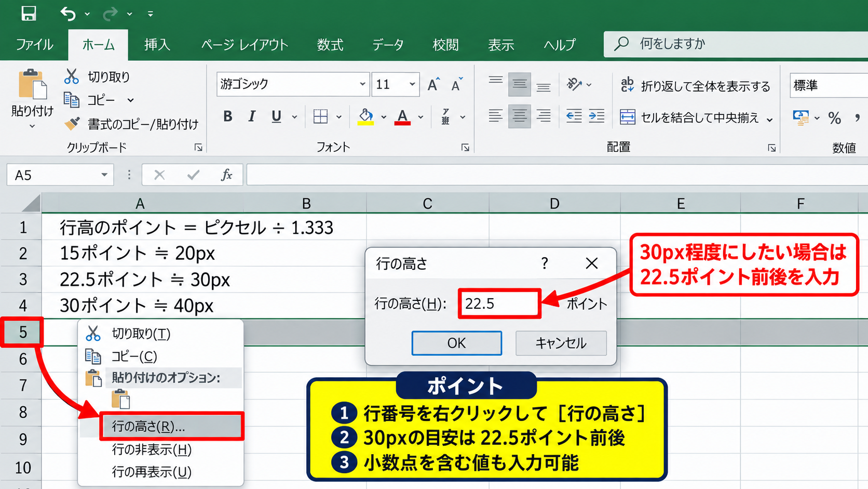Click the キャンセル button in dialog
This screenshot has width=868, height=489.
[x=561, y=343]
